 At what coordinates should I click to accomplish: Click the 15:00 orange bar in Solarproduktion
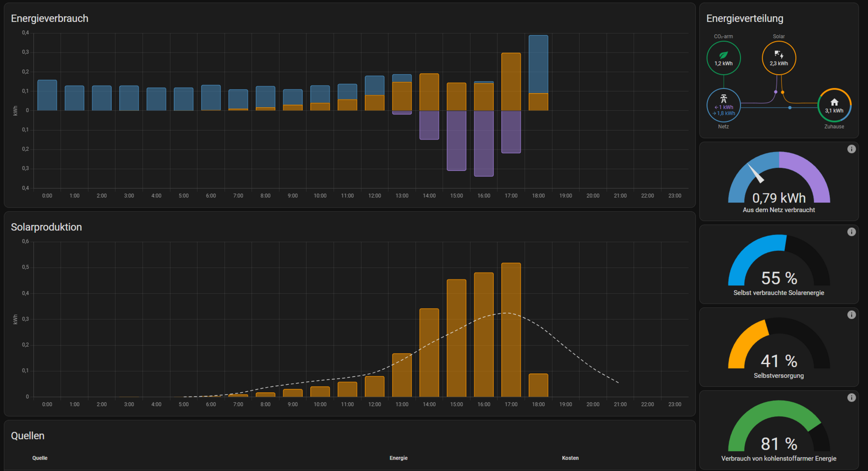(457, 338)
